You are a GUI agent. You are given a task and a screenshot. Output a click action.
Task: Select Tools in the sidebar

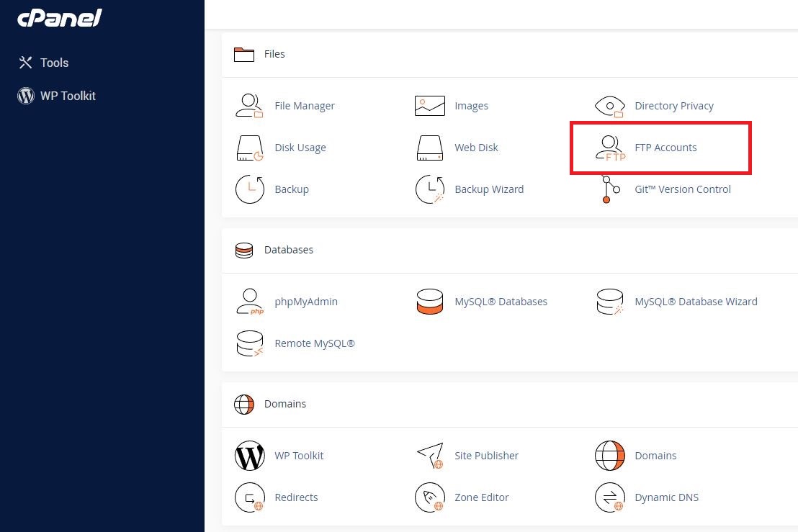click(x=44, y=63)
